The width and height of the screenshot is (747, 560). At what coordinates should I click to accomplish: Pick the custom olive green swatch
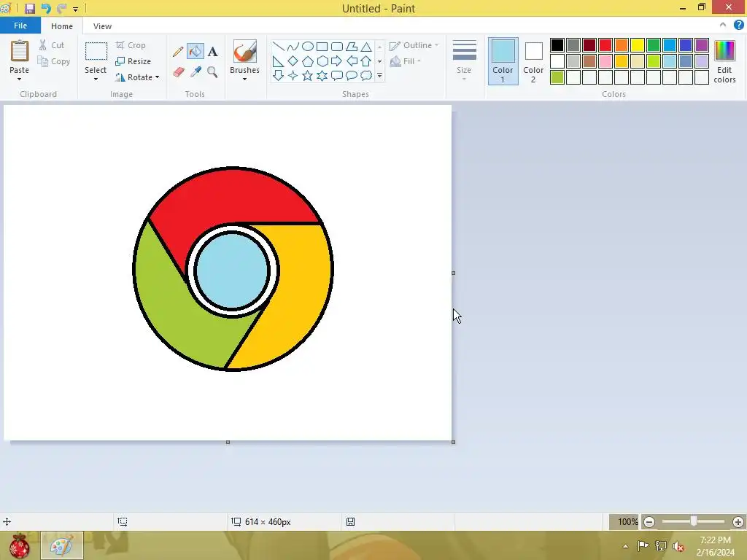click(x=557, y=77)
